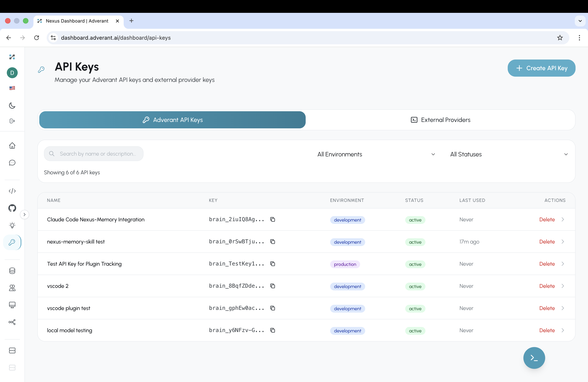This screenshot has height=382, width=588.
Task: Delete the vscode plugin test key
Action: (547, 308)
